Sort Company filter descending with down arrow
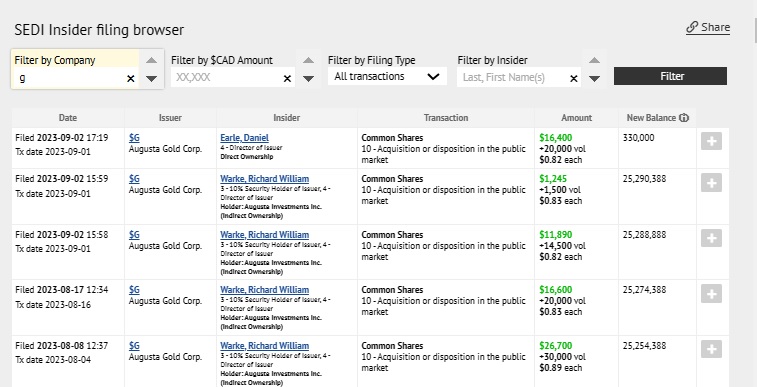The height and width of the screenshot is (387, 757). 152,79
